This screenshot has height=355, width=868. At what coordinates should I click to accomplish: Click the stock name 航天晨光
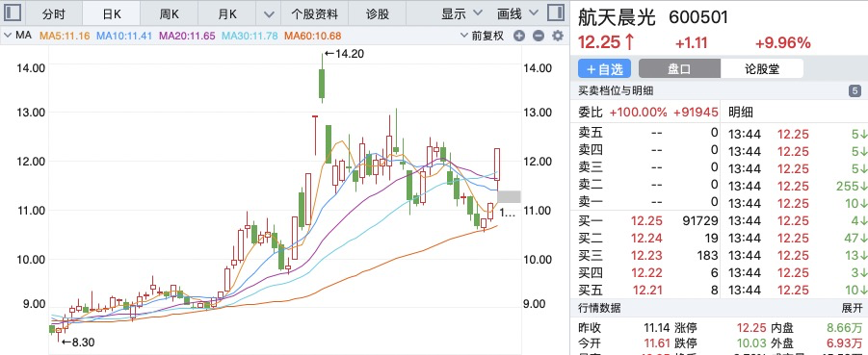click(x=617, y=17)
